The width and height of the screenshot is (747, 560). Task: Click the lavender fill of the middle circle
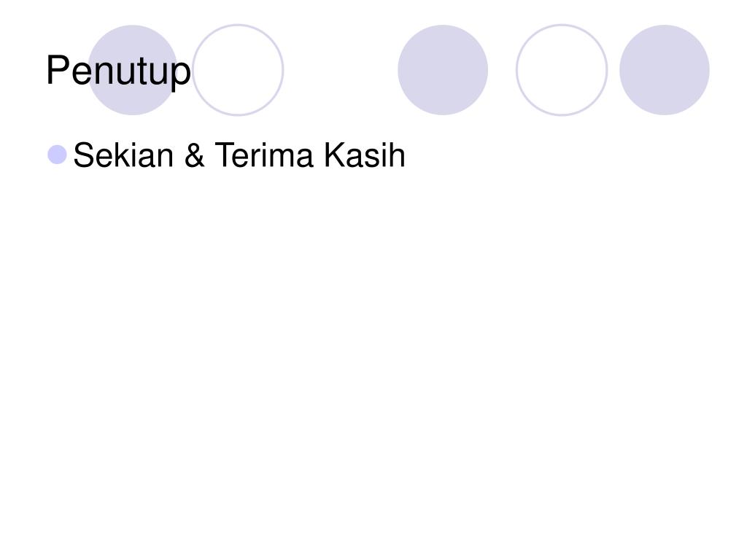coord(443,70)
